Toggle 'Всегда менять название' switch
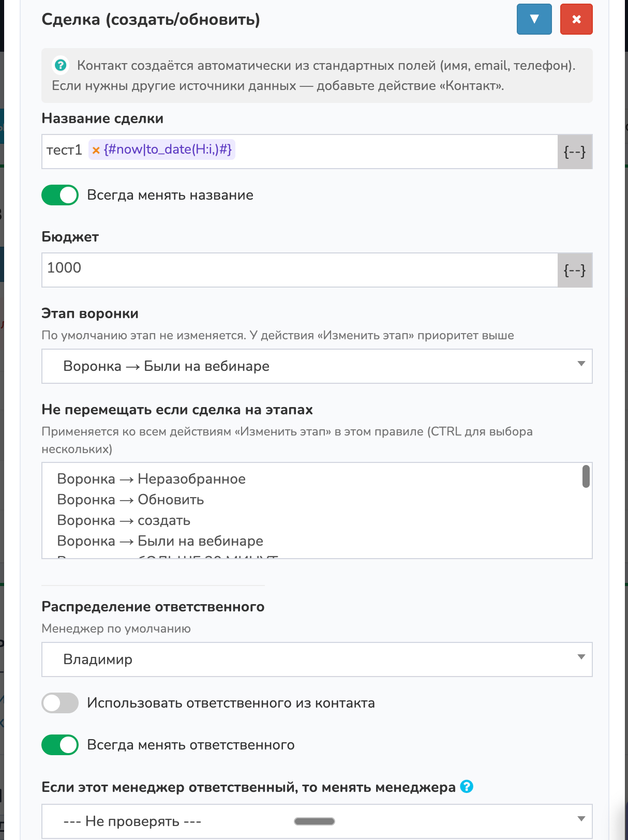 [60, 195]
